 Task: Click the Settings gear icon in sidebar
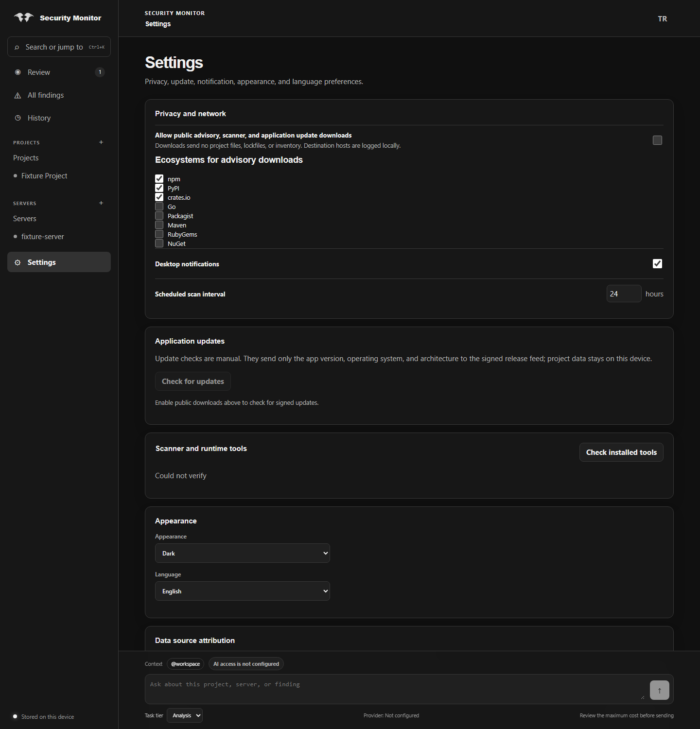pos(18,262)
